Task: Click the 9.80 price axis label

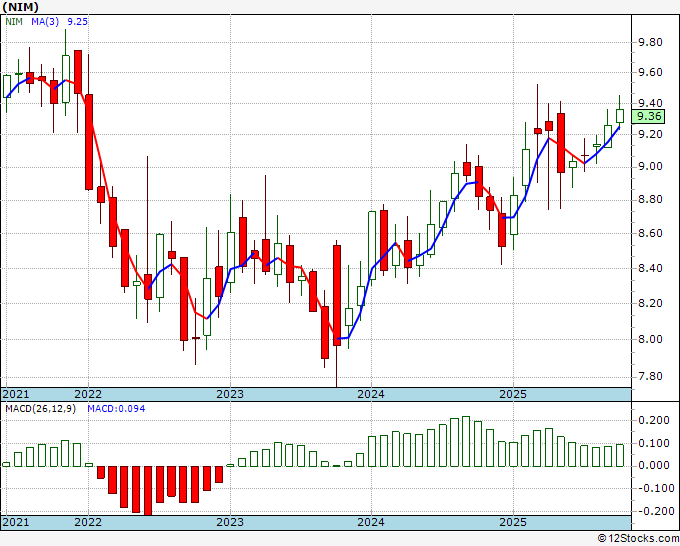Action: pos(650,43)
